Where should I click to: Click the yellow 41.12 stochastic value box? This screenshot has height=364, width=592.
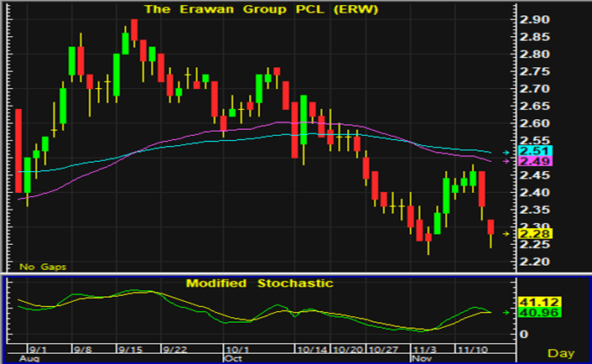538,302
